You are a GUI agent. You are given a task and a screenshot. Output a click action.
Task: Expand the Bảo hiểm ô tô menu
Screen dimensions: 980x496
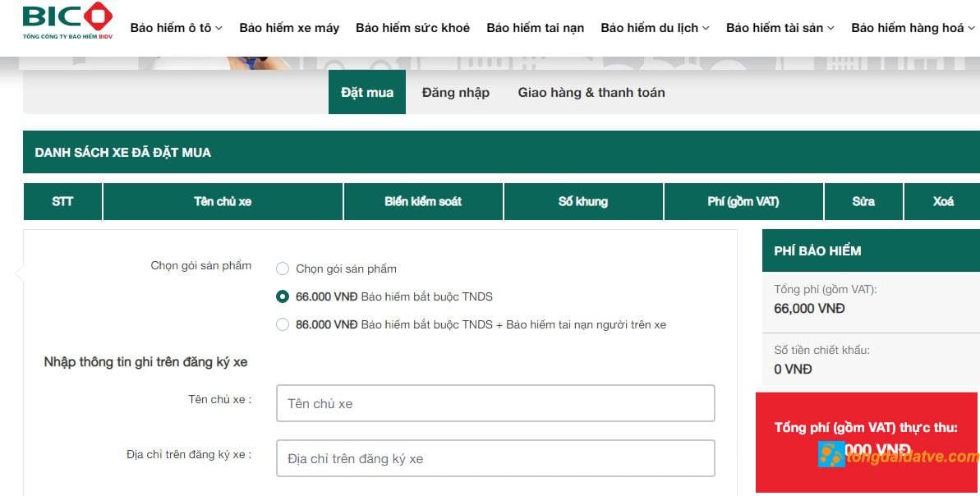tap(177, 28)
